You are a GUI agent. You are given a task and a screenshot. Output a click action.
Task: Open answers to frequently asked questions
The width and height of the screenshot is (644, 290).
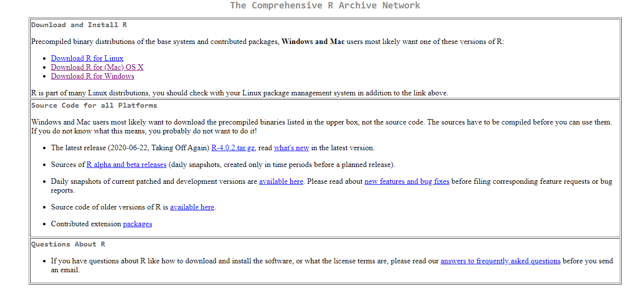(x=501, y=261)
